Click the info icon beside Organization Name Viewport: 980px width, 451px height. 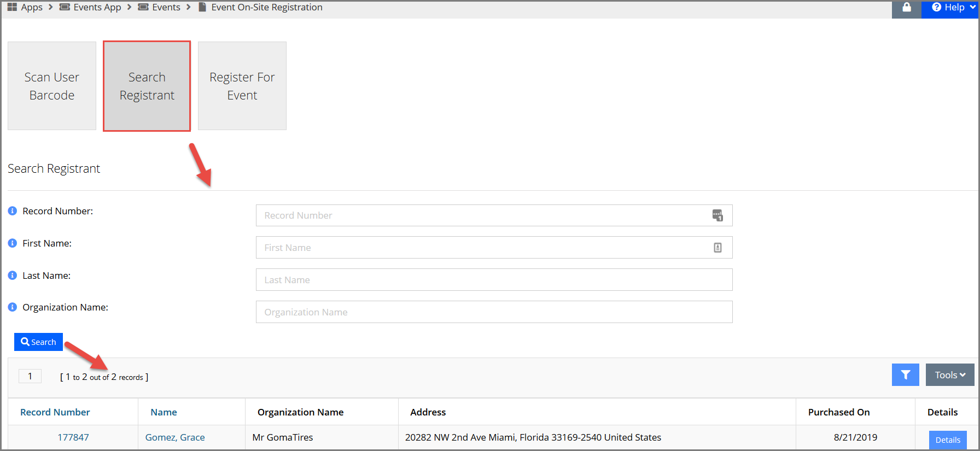tap(13, 307)
